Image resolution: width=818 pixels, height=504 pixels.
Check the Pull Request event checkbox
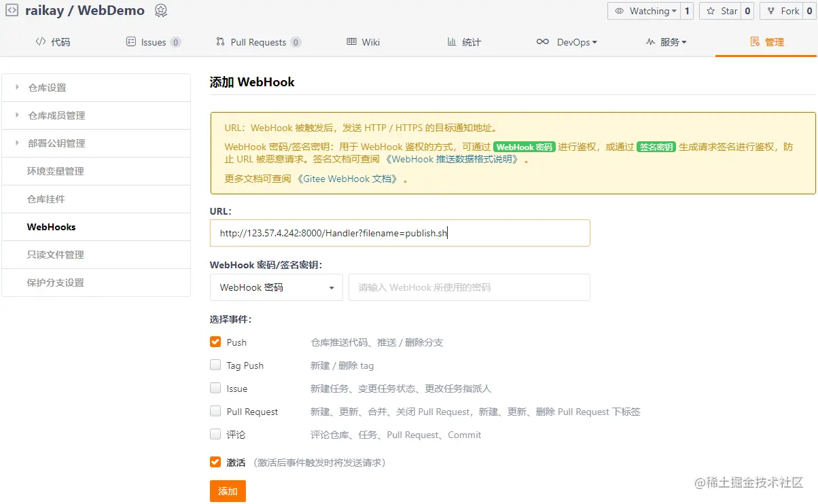215,411
